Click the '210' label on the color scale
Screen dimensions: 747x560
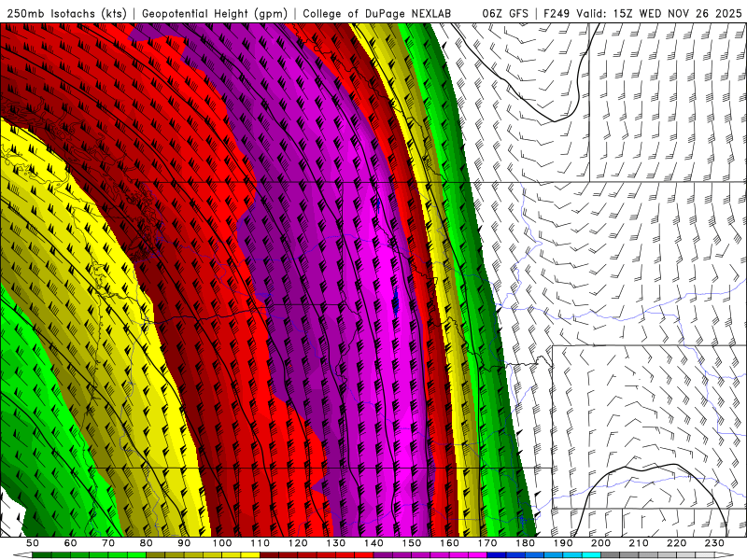(x=639, y=543)
